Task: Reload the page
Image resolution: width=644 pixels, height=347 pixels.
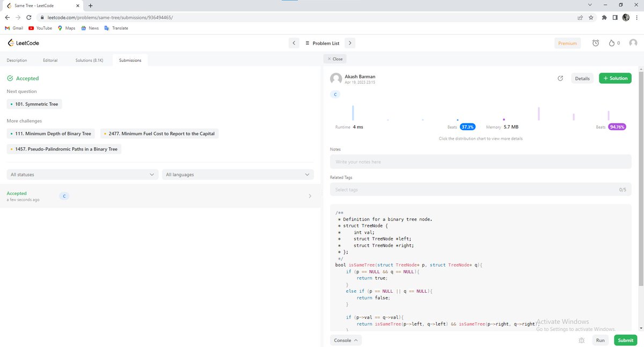Action: [29, 17]
